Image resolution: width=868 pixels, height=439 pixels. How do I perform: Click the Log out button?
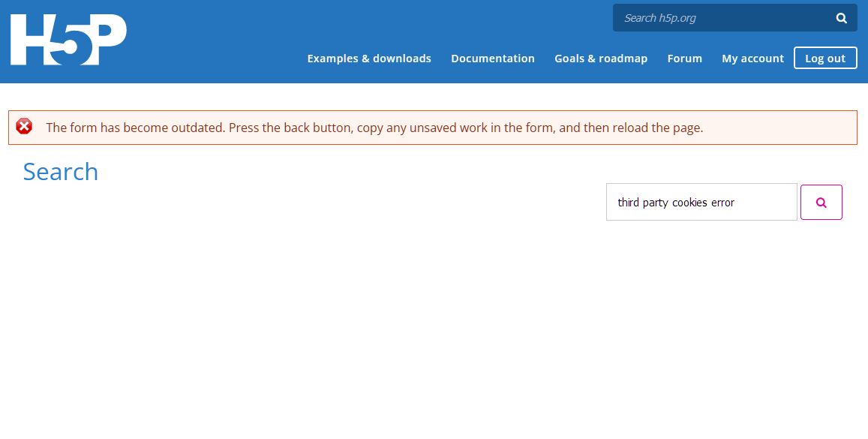click(x=824, y=58)
